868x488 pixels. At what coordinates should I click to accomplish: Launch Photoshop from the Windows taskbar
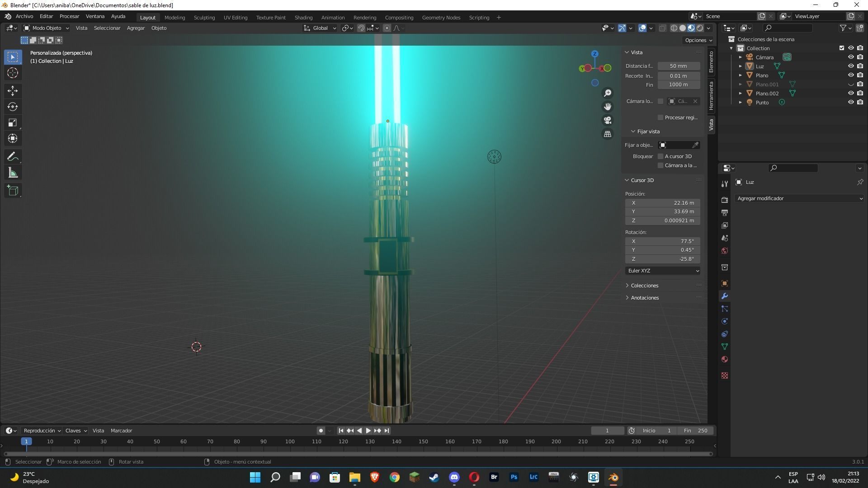(x=514, y=477)
